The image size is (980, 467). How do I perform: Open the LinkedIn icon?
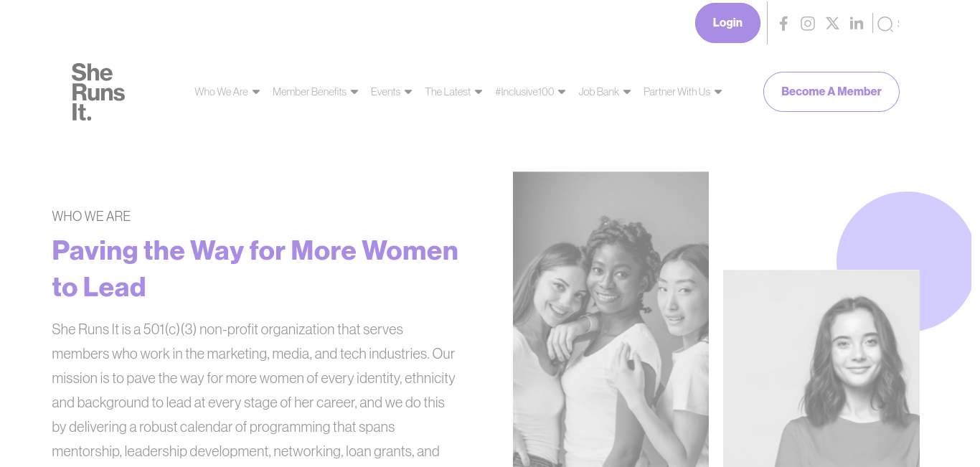click(x=857, y=24)
